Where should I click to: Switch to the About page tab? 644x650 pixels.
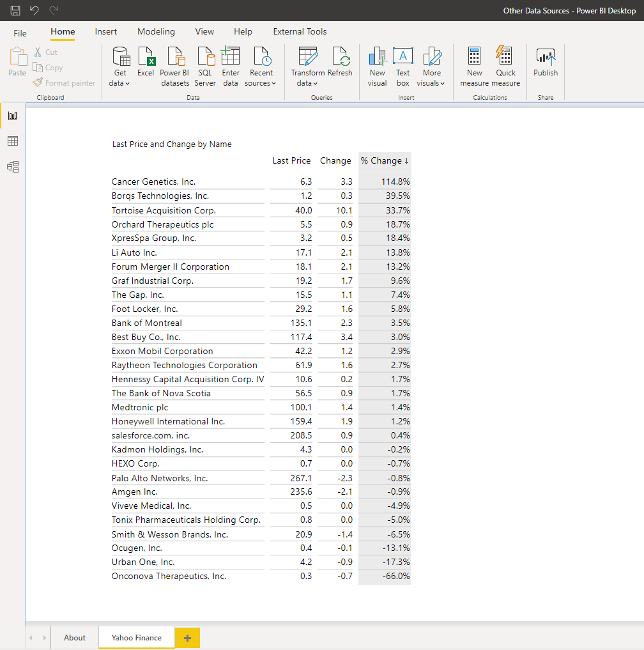pyautogui.click(x=75, y=638)
